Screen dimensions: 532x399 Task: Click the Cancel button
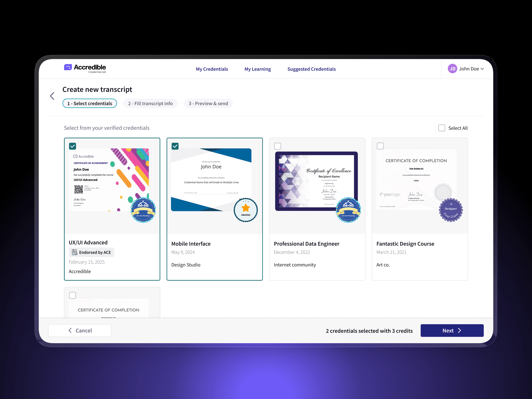click(x=80, y=330)
